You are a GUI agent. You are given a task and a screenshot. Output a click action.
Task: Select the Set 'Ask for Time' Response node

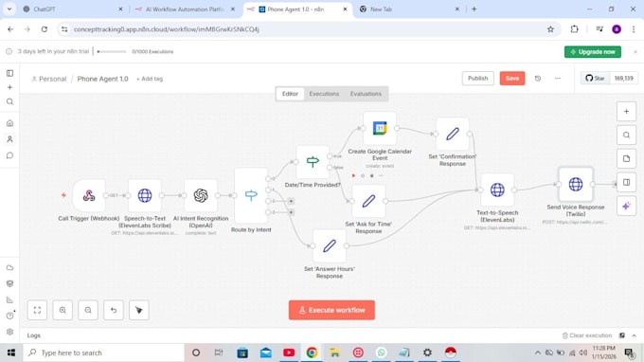368,201
